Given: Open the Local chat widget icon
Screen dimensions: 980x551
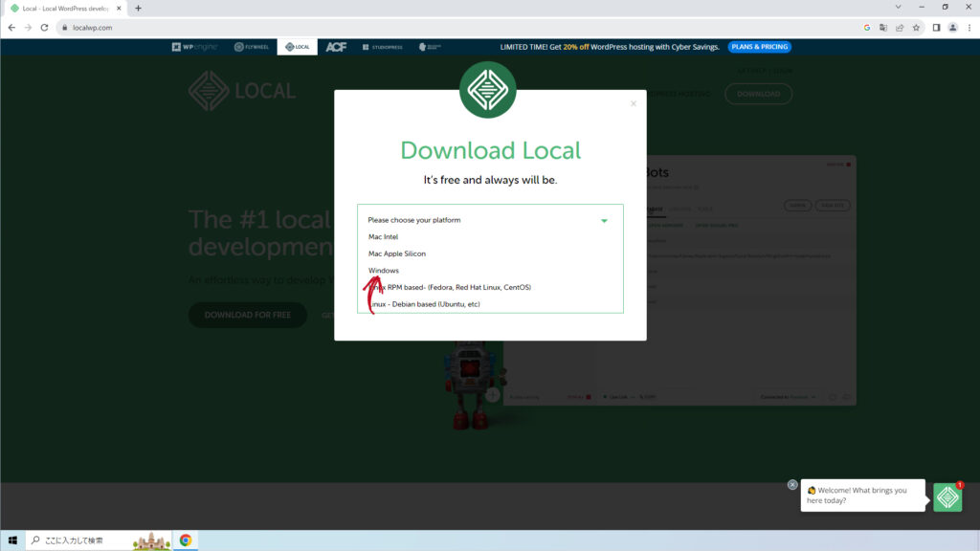Looking at the screenshot, I should [947, 497].
